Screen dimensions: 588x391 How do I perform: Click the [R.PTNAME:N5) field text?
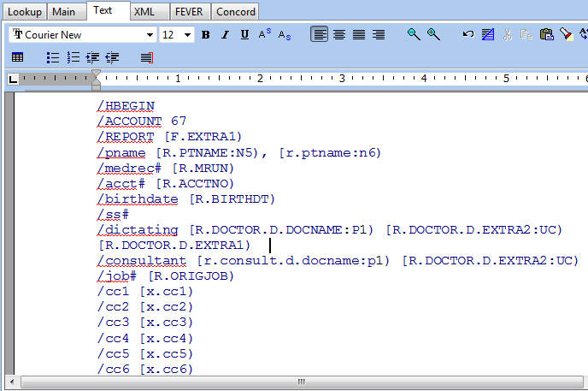pyautogui.click(x=207, y=153)
